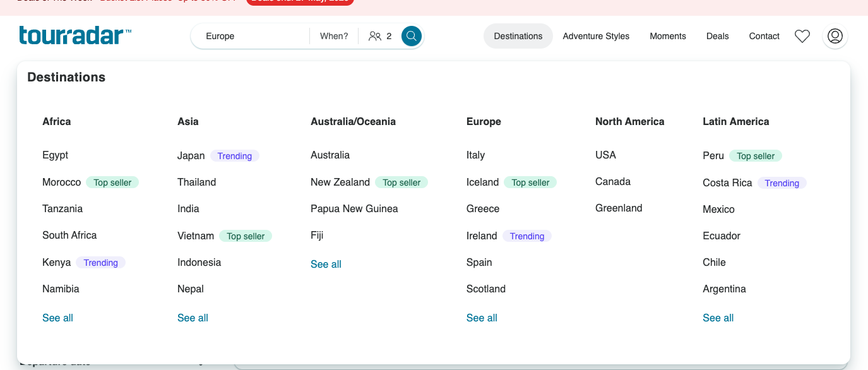Select Morocco destination

[62, 182]
